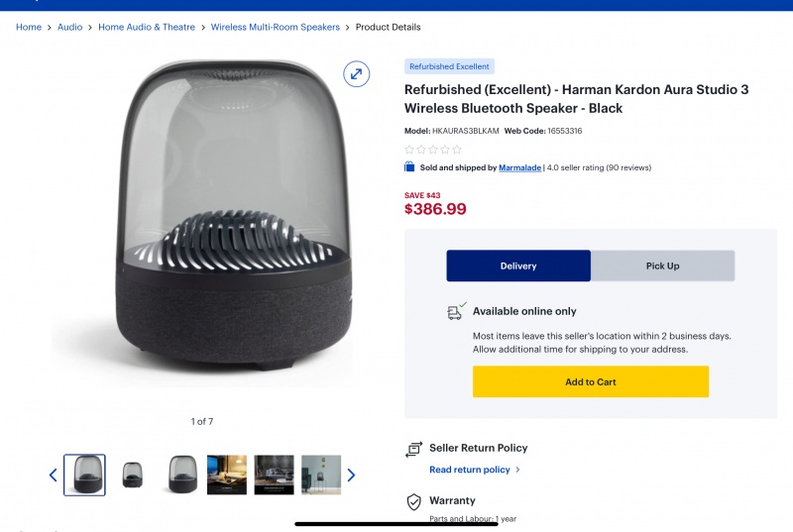Click the next thumbnail arrow
The width and height of the screenshot is (793, 532).
[351, 476]
